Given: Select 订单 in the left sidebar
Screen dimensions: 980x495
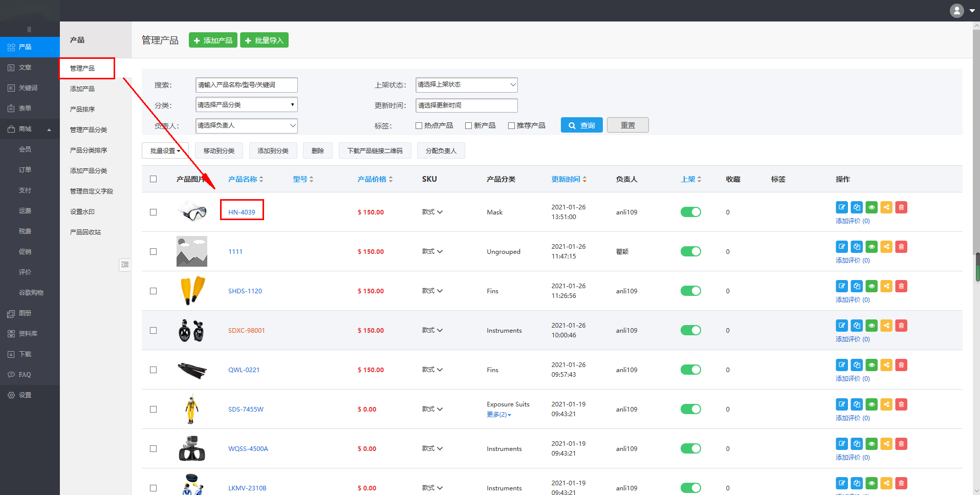Looking at the screenshot, I should [x=25, y=169].
